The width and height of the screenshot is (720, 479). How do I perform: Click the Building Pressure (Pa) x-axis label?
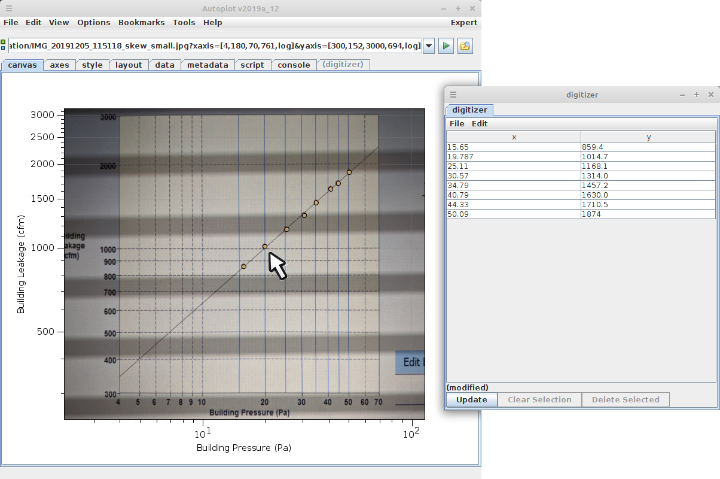(244, 448)
